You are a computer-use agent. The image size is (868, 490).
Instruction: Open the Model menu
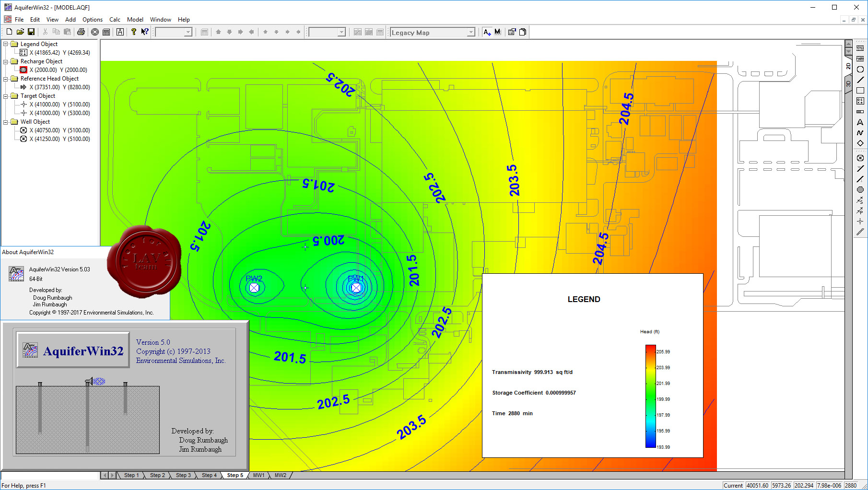click(x=135, y=20)
